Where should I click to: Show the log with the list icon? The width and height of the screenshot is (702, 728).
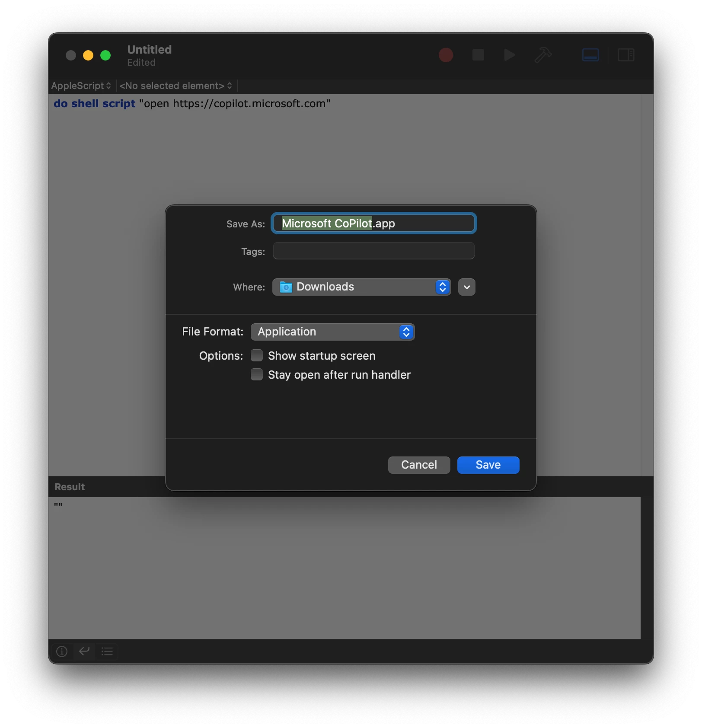coord(107,651)
